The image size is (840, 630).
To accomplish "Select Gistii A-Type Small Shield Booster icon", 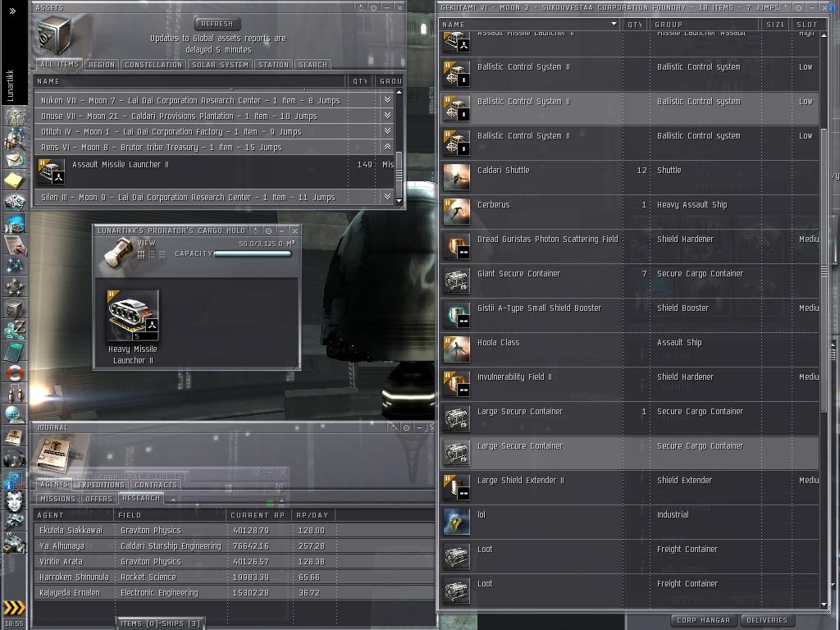I will click(x=456, y=315).
